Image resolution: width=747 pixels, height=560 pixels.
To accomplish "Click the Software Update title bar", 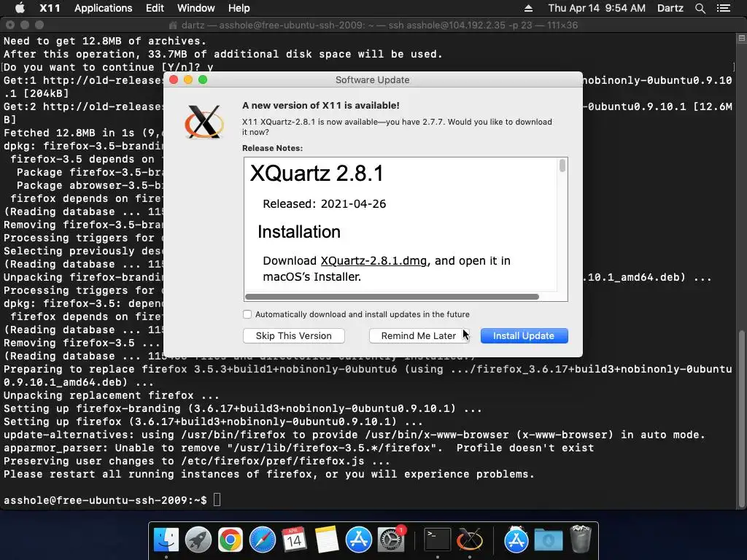I will [x=373, y=79].
